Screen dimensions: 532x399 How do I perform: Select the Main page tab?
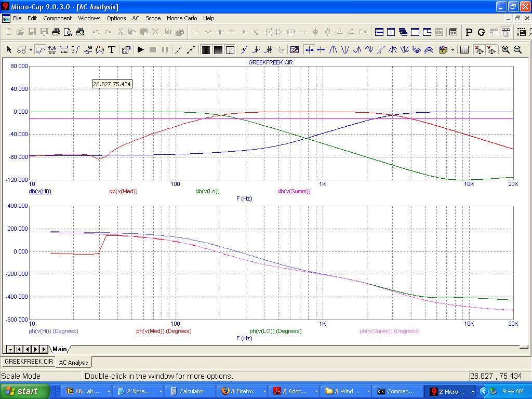click(x=60, y=349)
